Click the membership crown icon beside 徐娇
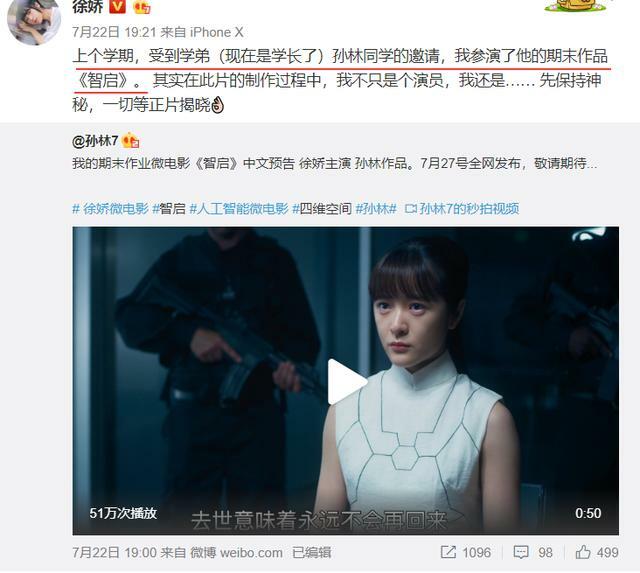The height and width of the screenshot is (573, 640). pyautogui.click(x=141, y=7)
